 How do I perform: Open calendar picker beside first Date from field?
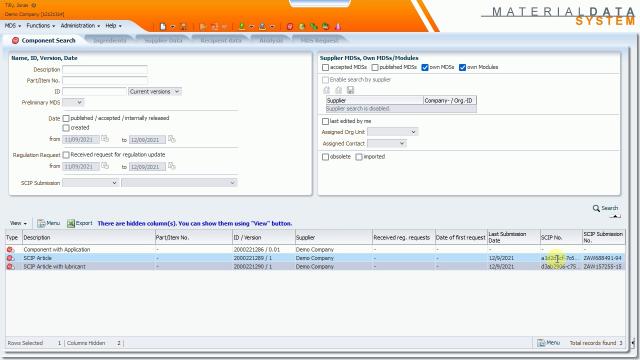(x=105, y=139)
